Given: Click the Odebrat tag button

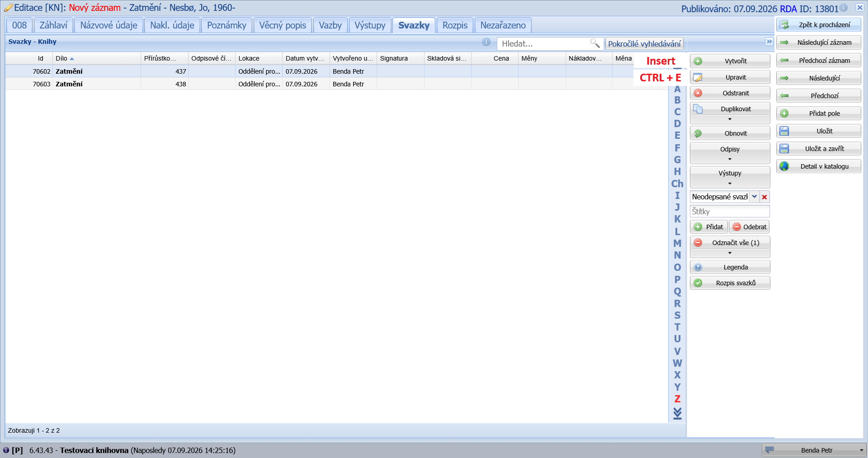Looking at the screenshot, I should 749,227.
